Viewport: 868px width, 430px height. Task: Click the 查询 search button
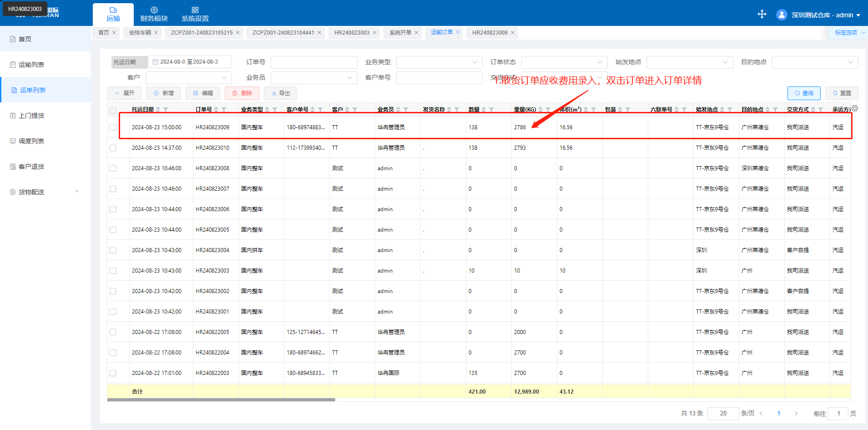(803, 93)
